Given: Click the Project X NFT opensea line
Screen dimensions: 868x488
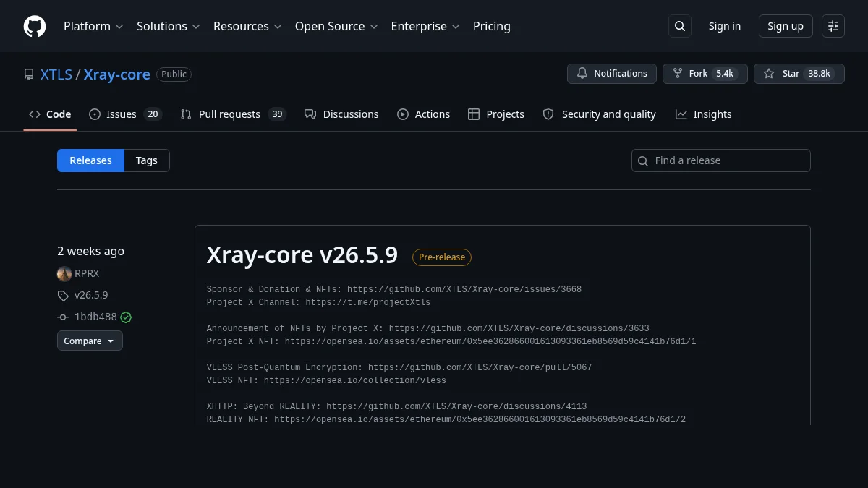Looking at the screenshot, I should pyautogui.click(x=451, y=341).
